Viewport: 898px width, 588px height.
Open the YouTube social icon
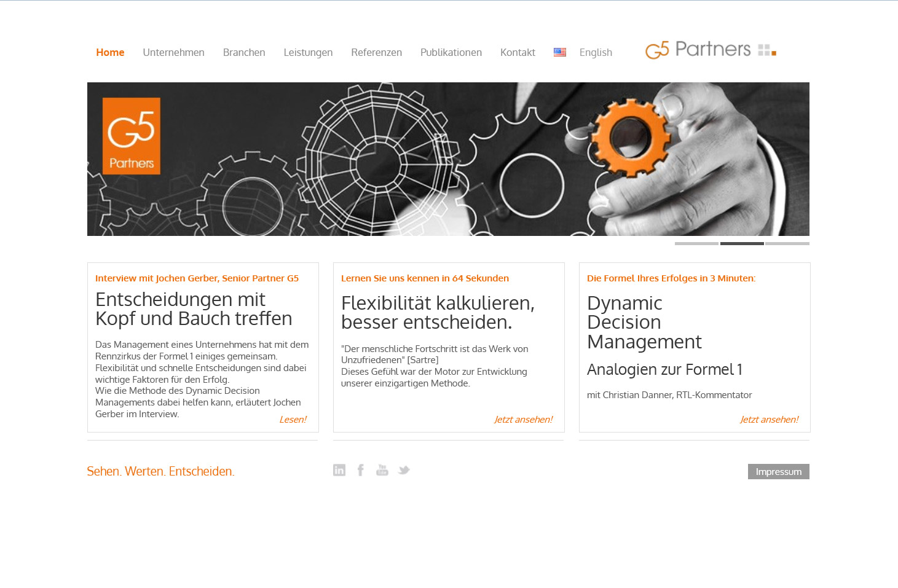click(382, 470)
